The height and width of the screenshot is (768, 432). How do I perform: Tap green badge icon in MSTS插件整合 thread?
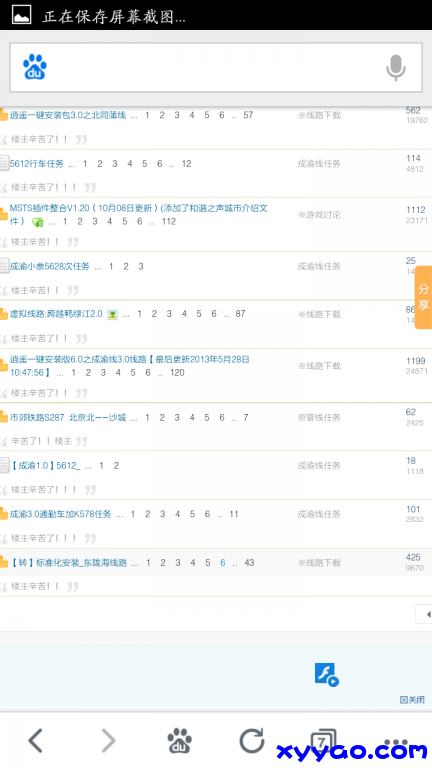[38, 222]
